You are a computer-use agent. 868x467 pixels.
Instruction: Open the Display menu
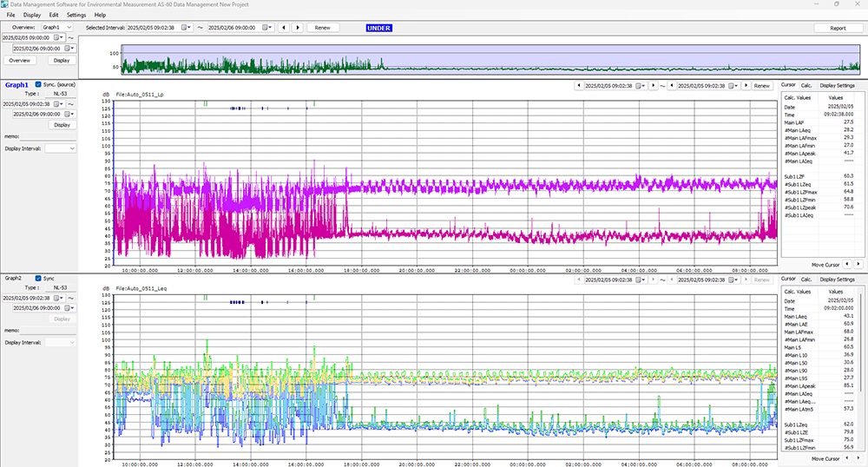(x=31, y=15)
